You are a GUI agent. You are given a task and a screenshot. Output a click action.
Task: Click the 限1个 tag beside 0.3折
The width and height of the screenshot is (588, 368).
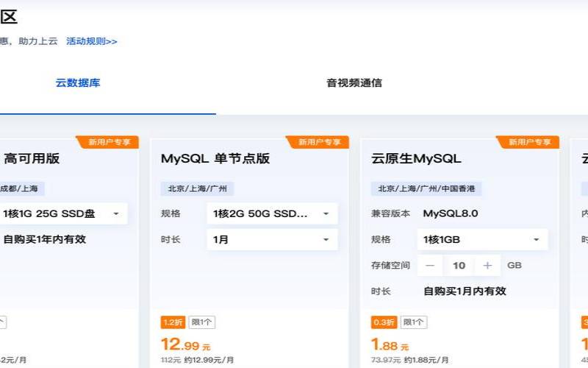pyautogui.click(x=414, y=322)
